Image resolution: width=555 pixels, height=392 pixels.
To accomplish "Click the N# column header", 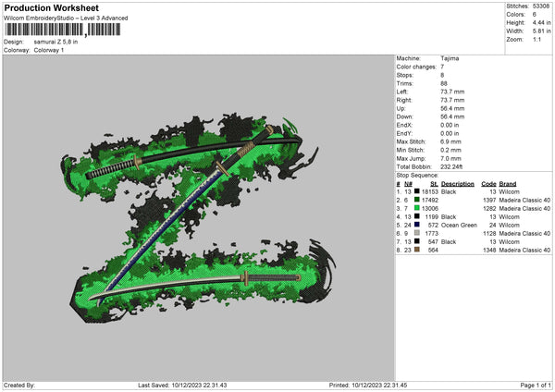I will pos(408,184).
